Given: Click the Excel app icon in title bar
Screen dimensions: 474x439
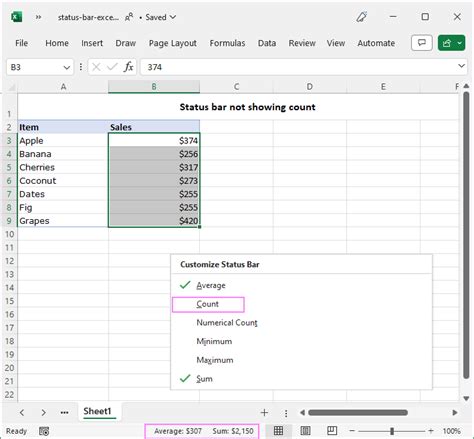Looking at the screenshot, I should coord(16,17).
